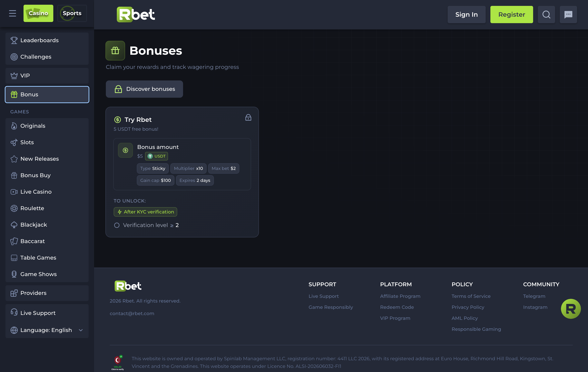Click the green Register button
This screenshot has width=588, height=372.
click(512, 15)
